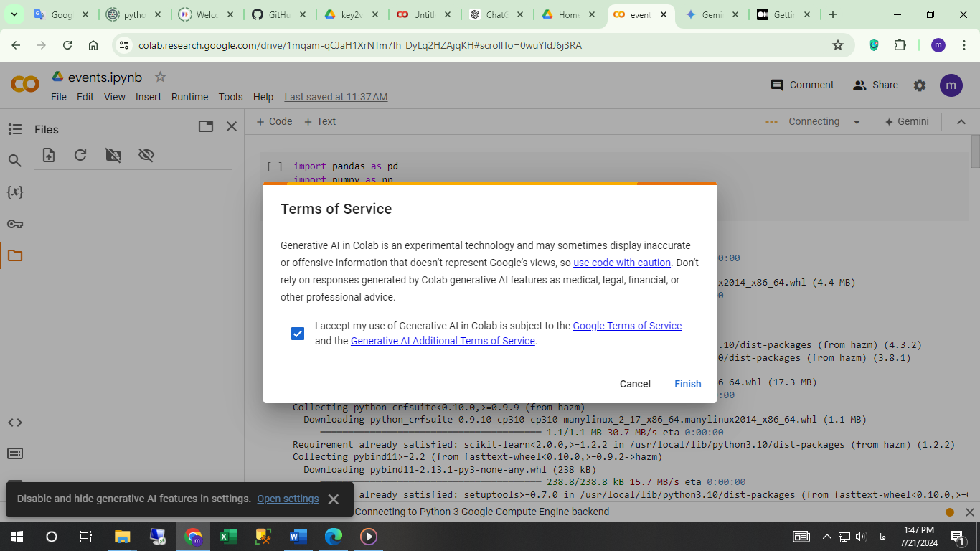This screenshot has height=551, width=980.
Task: Switch to the ChatGPT browser tab
Action: click(497, 14)
